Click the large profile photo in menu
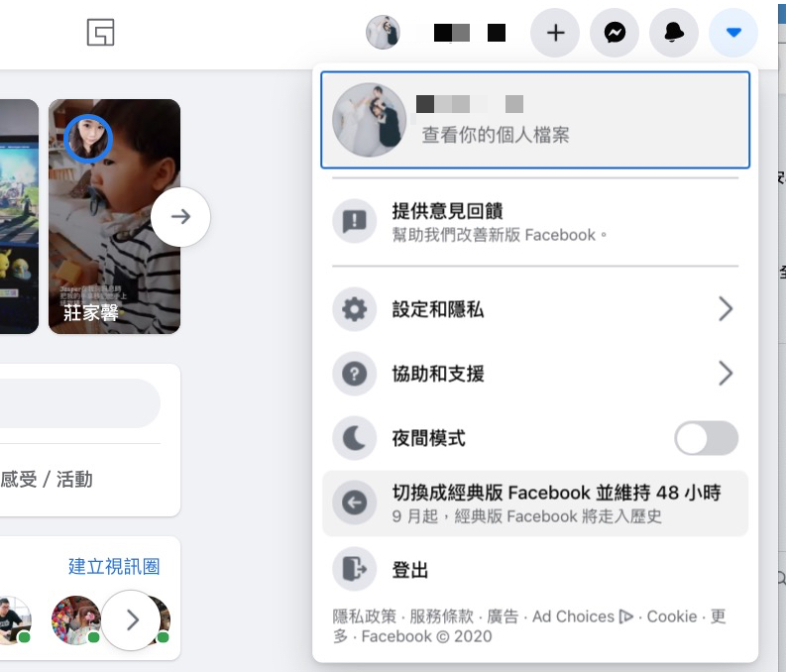The image size is (786, 672). click(370, 120)
